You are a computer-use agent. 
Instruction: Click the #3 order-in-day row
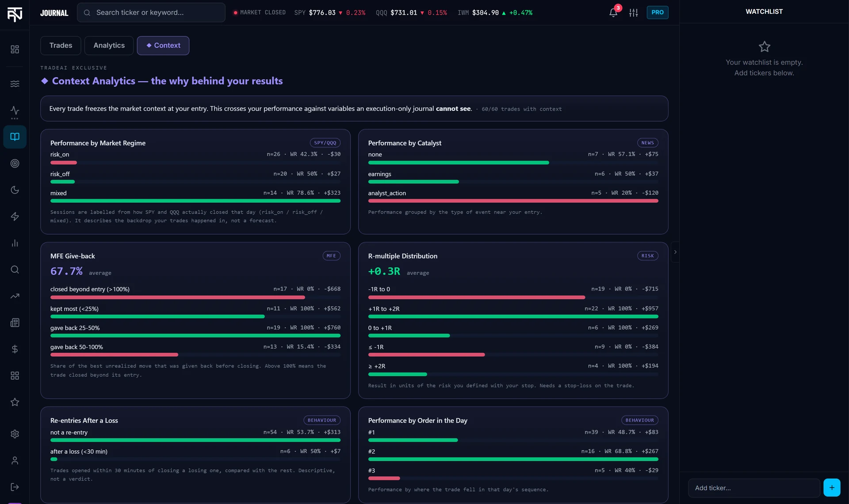513,473
